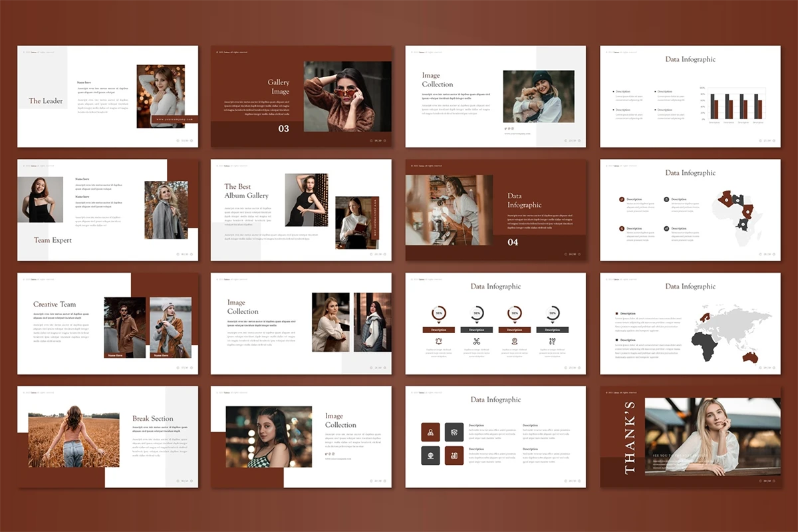Select the Creative Team slide
The width and height of the screenshot is (798, 532).
tap(108, 324)
